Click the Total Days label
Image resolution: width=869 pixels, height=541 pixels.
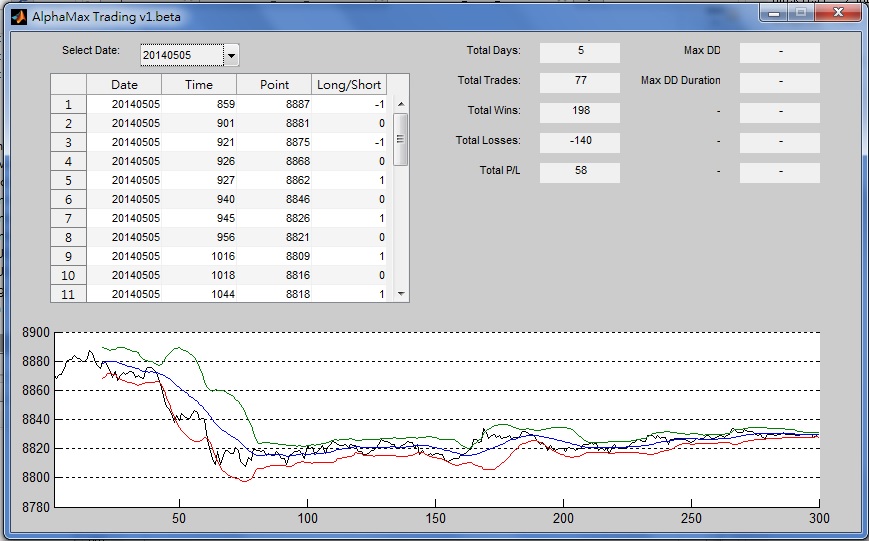coord(493,50)
